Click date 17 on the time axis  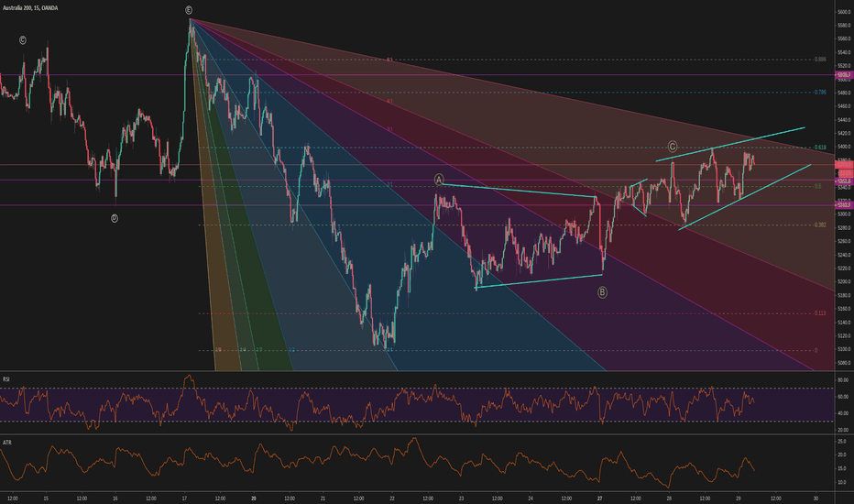(184, 498)
